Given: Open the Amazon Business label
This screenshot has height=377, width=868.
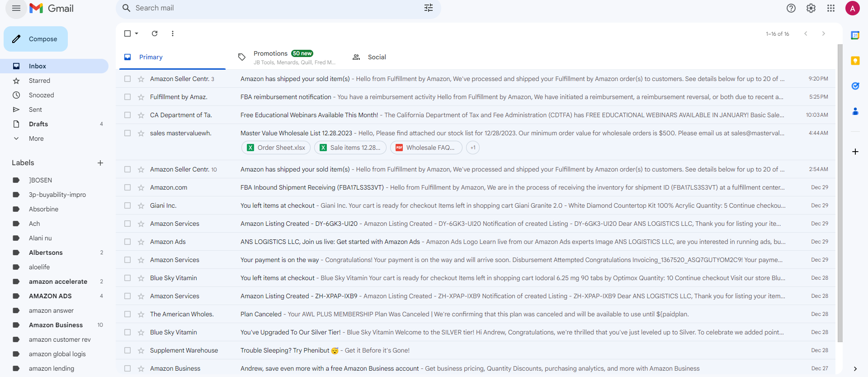Looking at the screenshot, I should [x=54, y=325].
